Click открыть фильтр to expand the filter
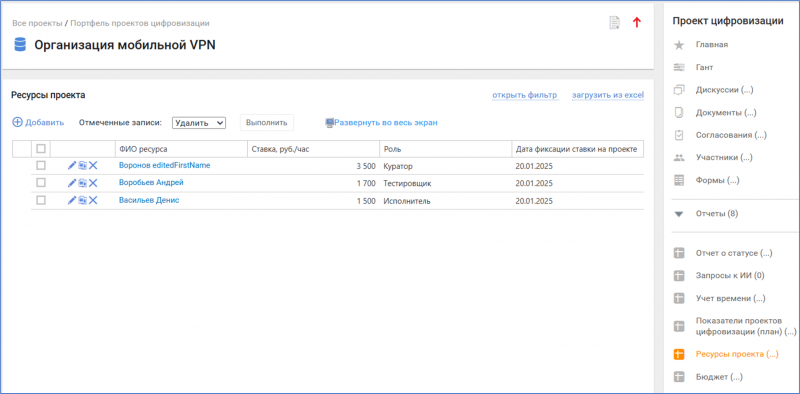800x394 pixels. click(524, 95)
